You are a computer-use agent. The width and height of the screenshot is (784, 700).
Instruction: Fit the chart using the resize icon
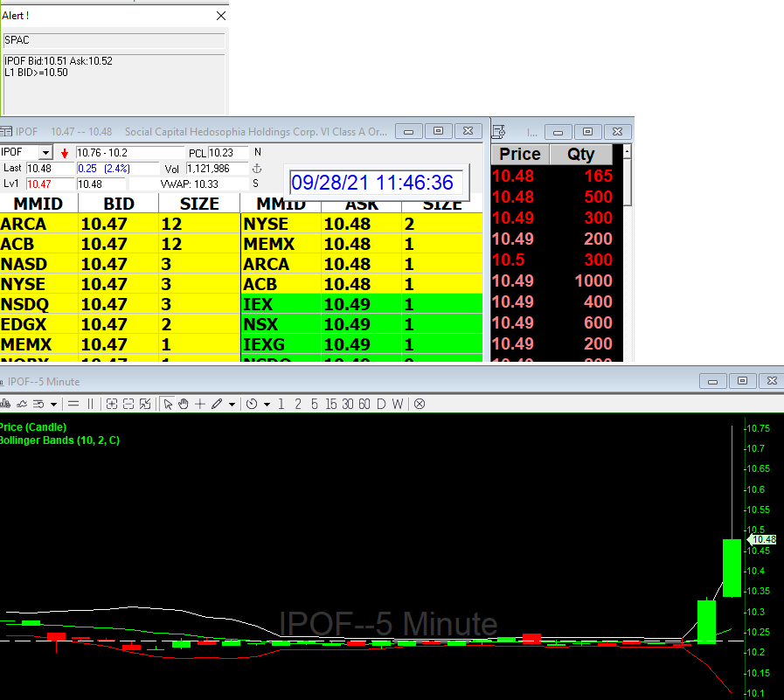click(x=145, y=404)
